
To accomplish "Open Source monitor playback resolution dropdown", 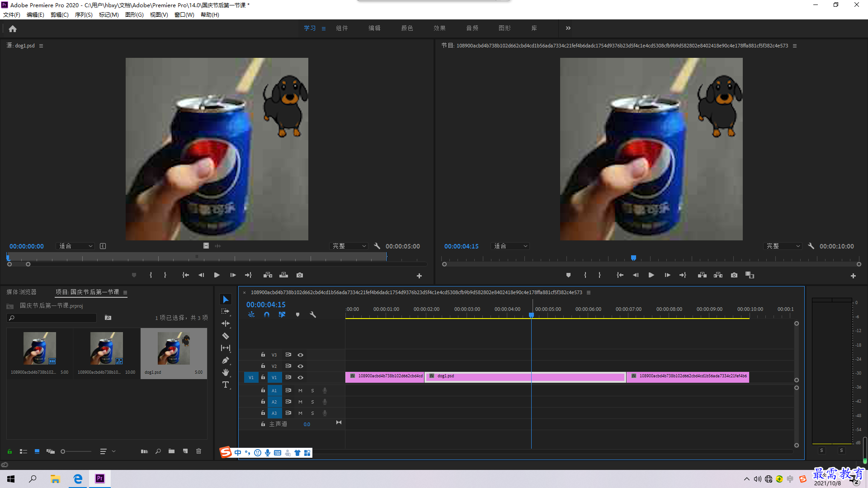I will [x=349, y=246].
